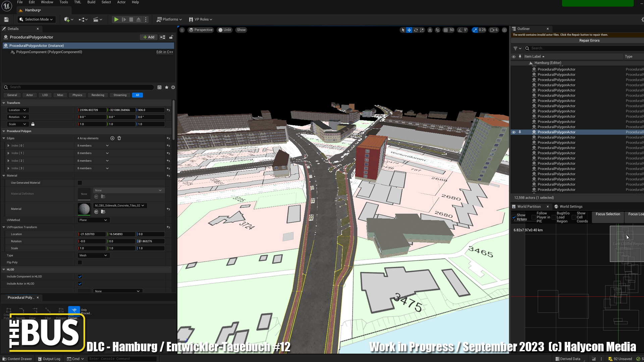The width and height of the screenshot is (644, 362).
Task: Open the Selection Mode dropdown
Action: coord(36,19)
